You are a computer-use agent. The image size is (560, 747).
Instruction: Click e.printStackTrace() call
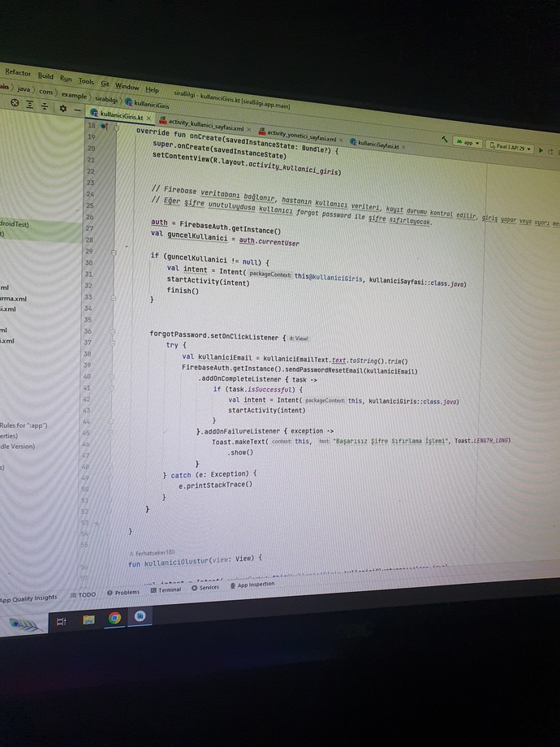coord(215,485)
